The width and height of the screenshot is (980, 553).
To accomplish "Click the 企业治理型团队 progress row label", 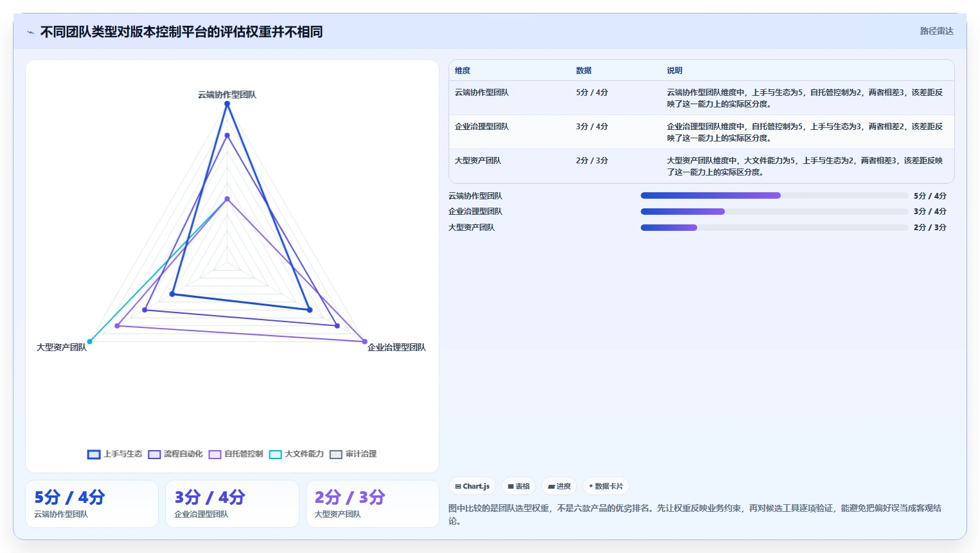I will 476,212.
